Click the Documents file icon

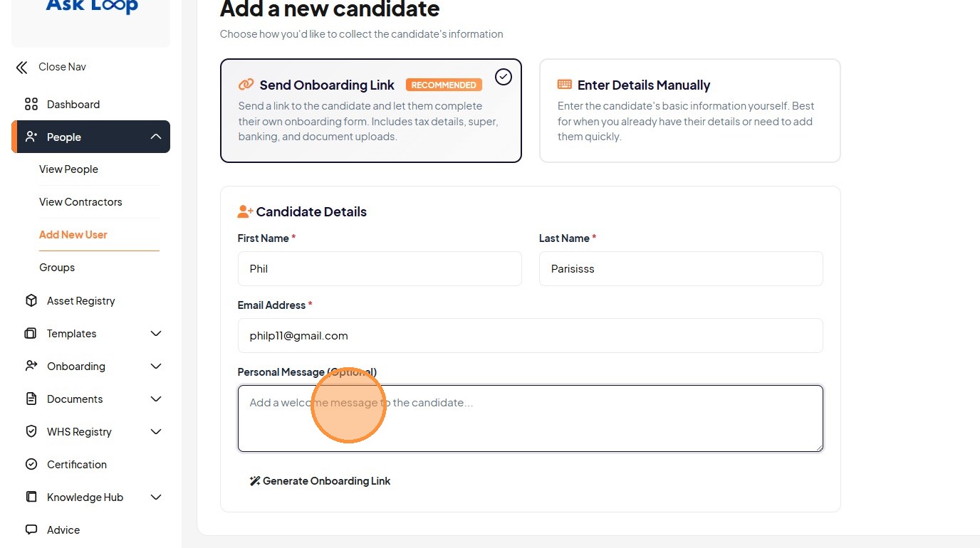coord(31,399)
